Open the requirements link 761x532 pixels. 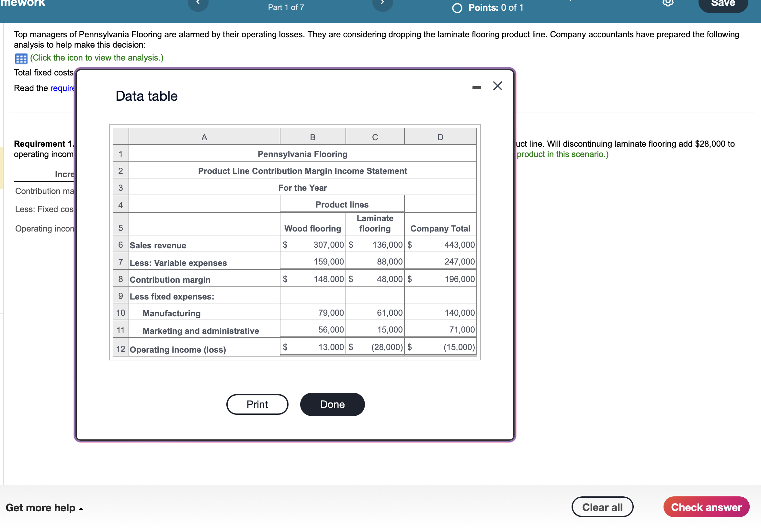pos(62,88)
